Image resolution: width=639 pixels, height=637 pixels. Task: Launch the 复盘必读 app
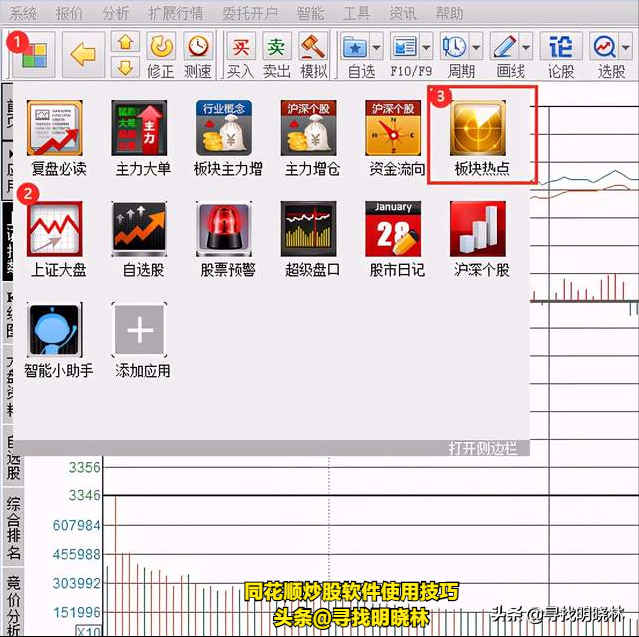(x=55, y=128)
